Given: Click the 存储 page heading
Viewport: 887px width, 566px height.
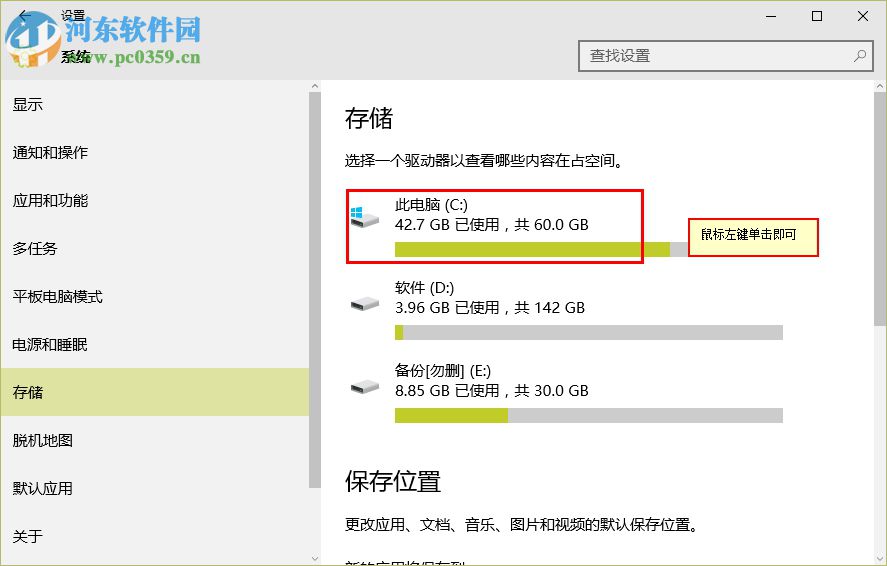Looking at the screenshot, I should (x=369, y=119).
